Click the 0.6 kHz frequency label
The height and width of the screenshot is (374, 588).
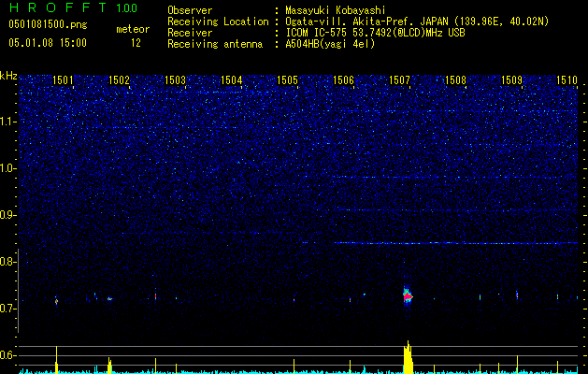[8, 355]
